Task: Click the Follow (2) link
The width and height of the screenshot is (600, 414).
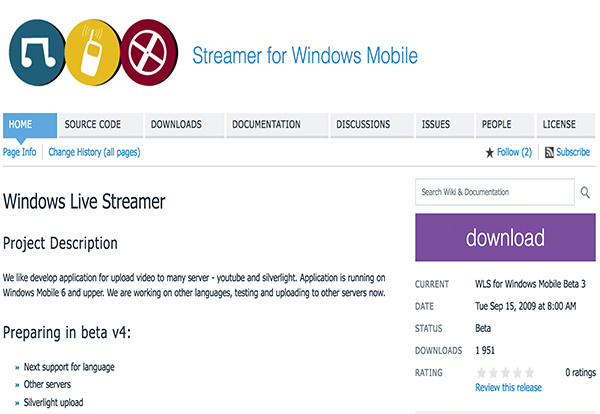Action: [x=514, y=152]
